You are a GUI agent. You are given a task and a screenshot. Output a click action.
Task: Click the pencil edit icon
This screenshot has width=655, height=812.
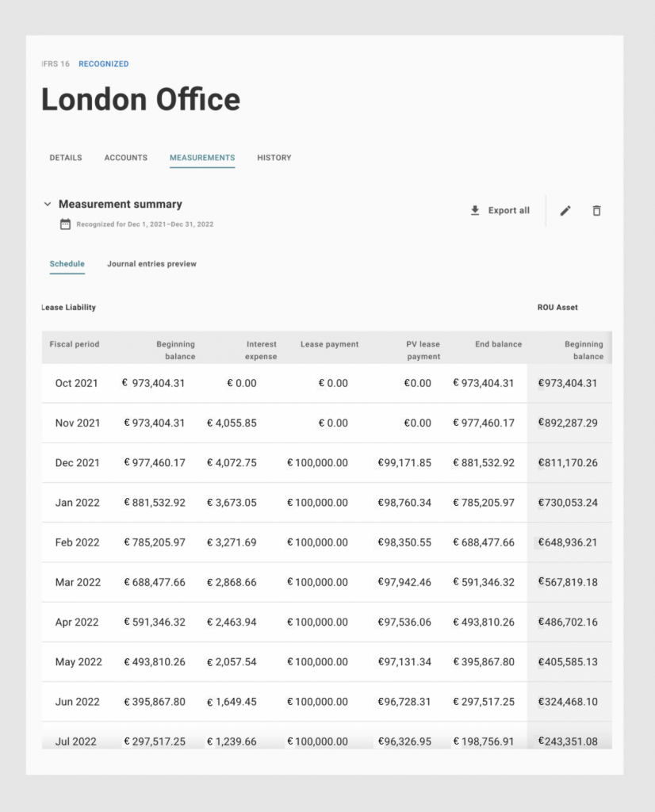pyautogui.click(x=565, y=211)
